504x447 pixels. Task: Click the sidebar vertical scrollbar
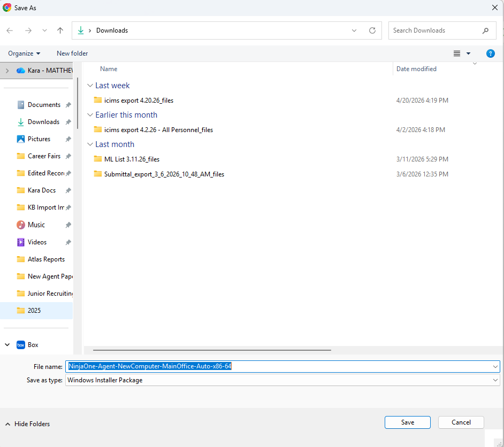(x=78, y=103)
